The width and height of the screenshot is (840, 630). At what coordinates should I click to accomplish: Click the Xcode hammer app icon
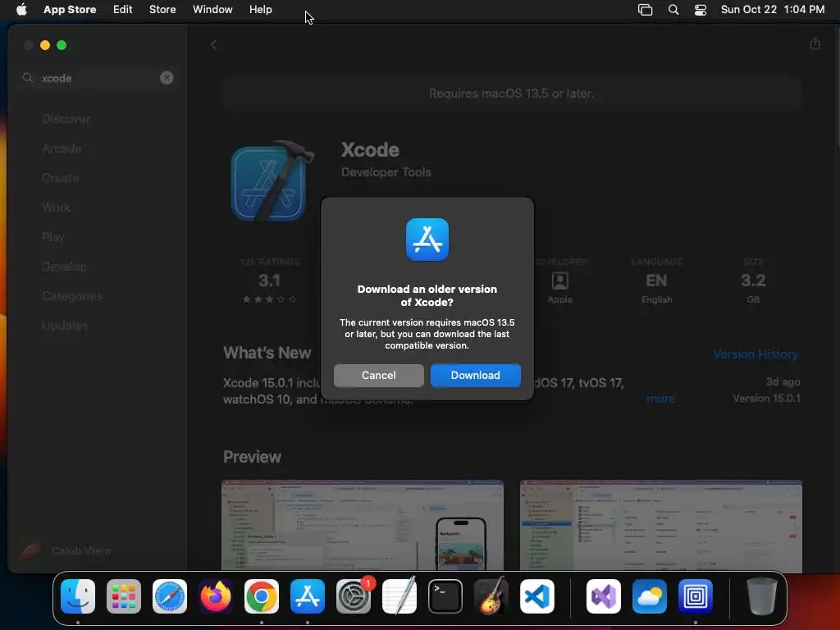272,181
